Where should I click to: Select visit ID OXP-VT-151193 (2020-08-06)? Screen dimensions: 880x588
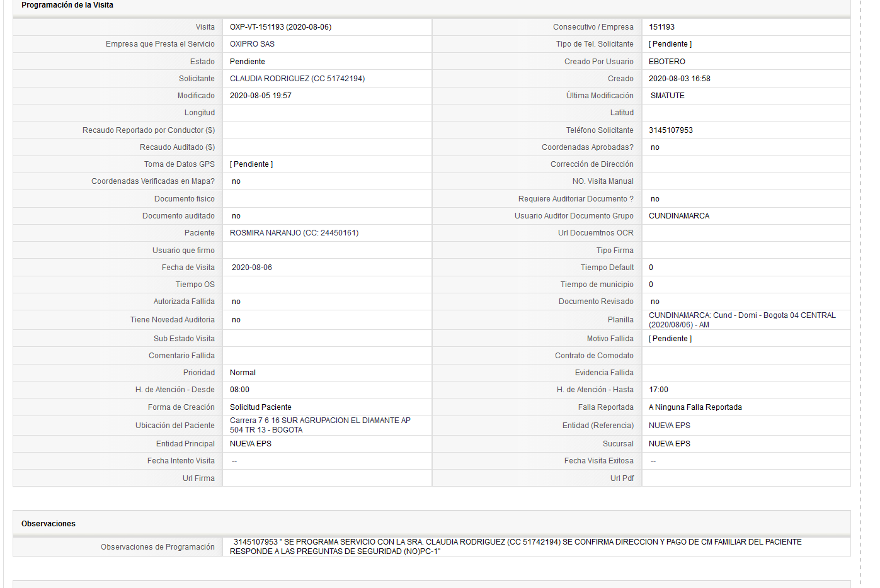pyautogui.click(x=280, y=27)
